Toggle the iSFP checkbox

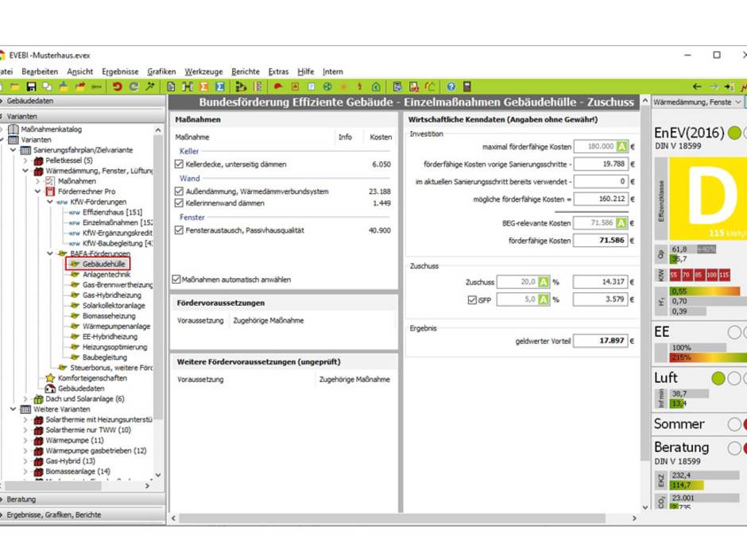pos(472,299)
